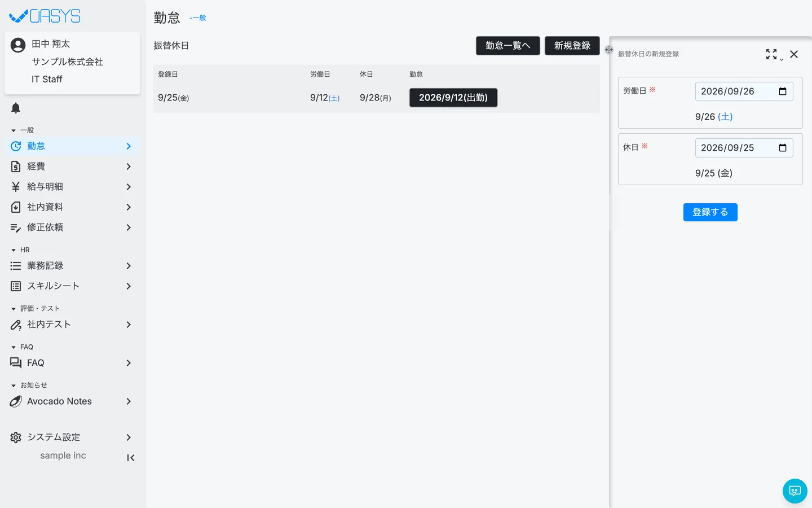Screen dimensions: 812x508
Task: Click the スキルシート sheet icon
Action: click(16, 286)
